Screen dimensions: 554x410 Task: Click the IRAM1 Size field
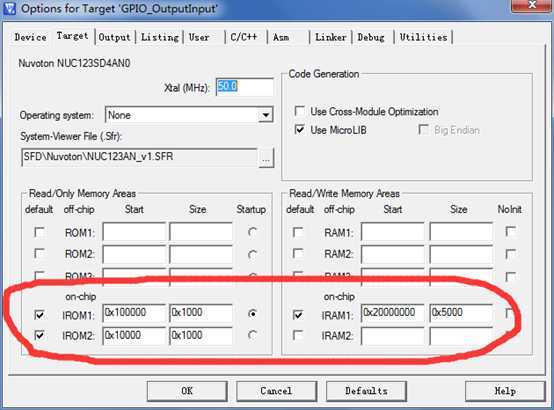461,313
